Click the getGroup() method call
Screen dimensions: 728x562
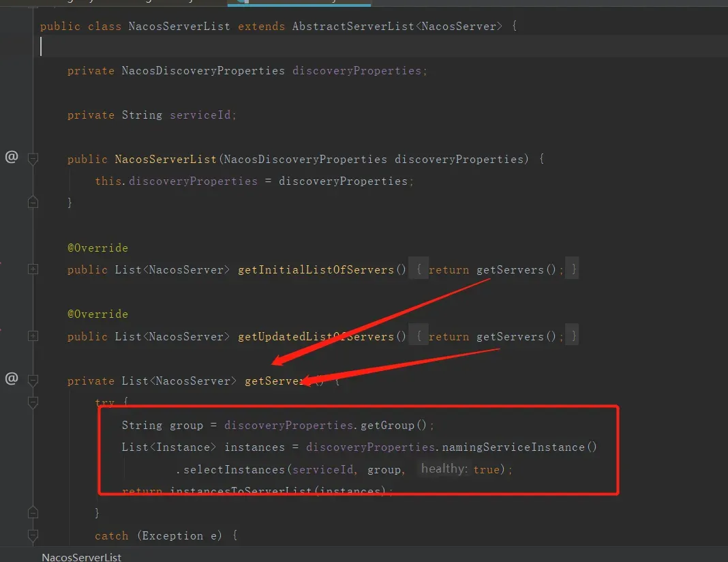pos(393,425)
